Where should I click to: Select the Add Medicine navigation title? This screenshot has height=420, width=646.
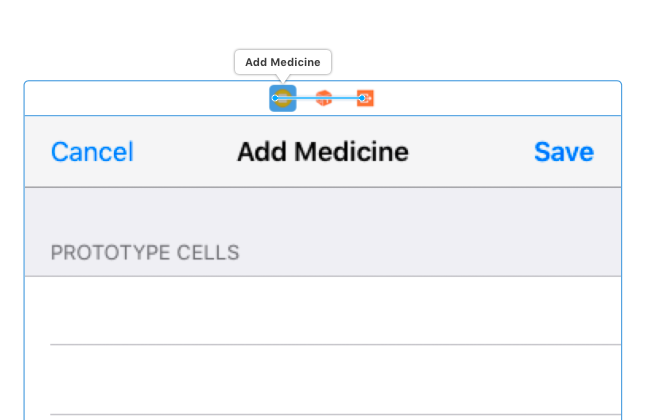click(322, 152)
